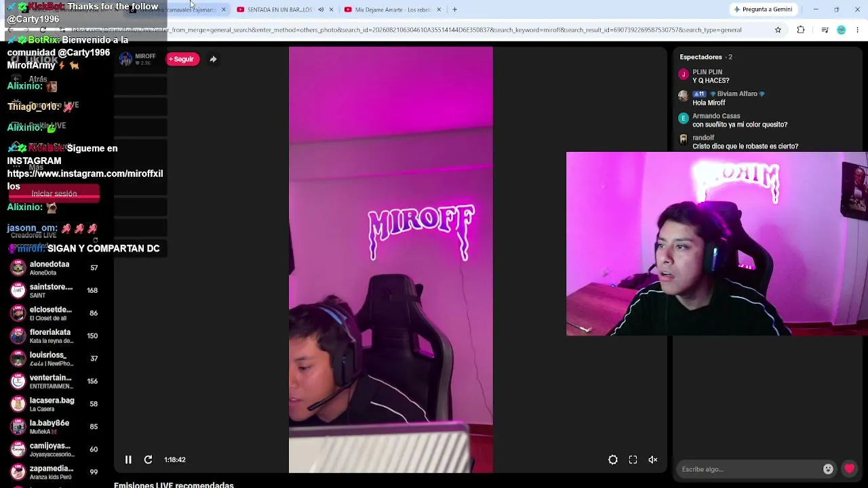Click PLIN PLIN's chat avatar
The image size is (868, 488).
(x=684, y=75)
